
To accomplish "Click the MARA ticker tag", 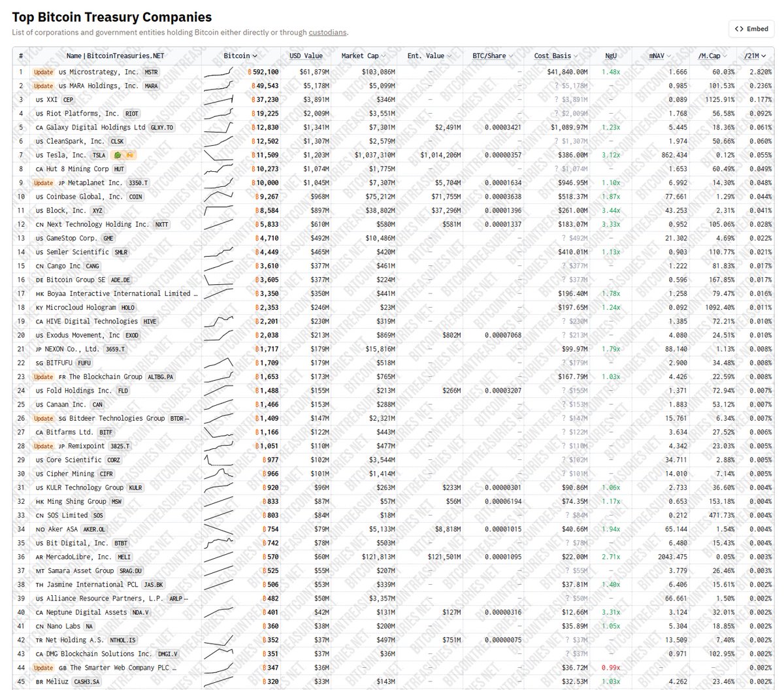I will tap(151, 86).
